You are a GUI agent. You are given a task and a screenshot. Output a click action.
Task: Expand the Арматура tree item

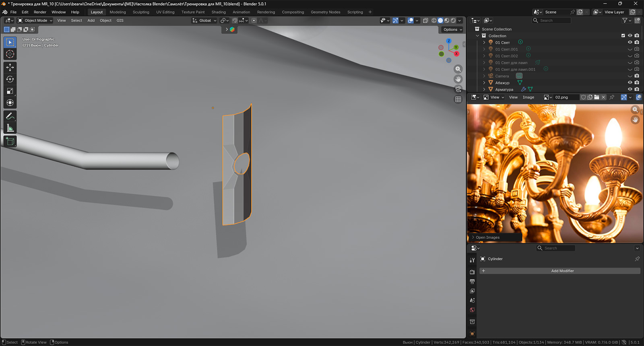click(484, 89)
